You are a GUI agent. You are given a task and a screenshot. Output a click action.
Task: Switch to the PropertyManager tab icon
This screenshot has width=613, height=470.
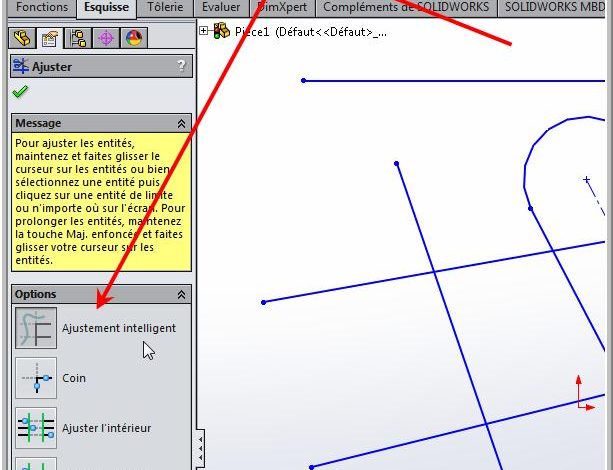pyautogui.click(x=50, y=39)
